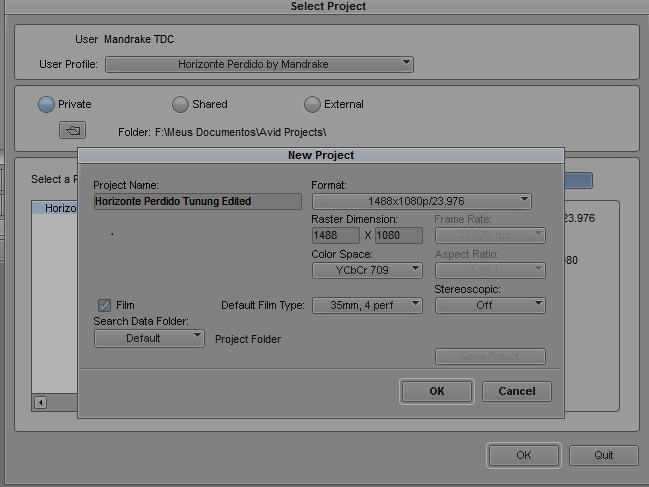
Task: Click Quit in the Select Project window
Action: tap(603, 456)
